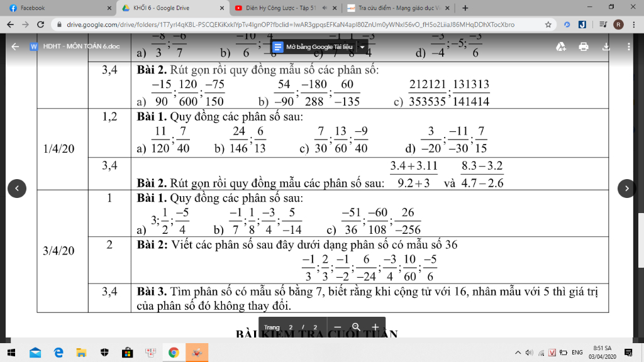Open with Google Docs button

[x=314, y=47]
